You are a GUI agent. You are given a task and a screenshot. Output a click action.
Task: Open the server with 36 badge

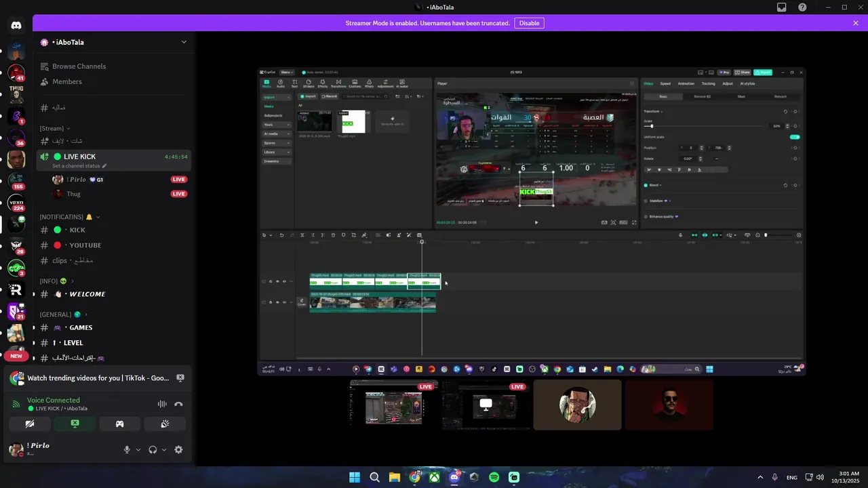pyautogui.click(x=16, y=137)
